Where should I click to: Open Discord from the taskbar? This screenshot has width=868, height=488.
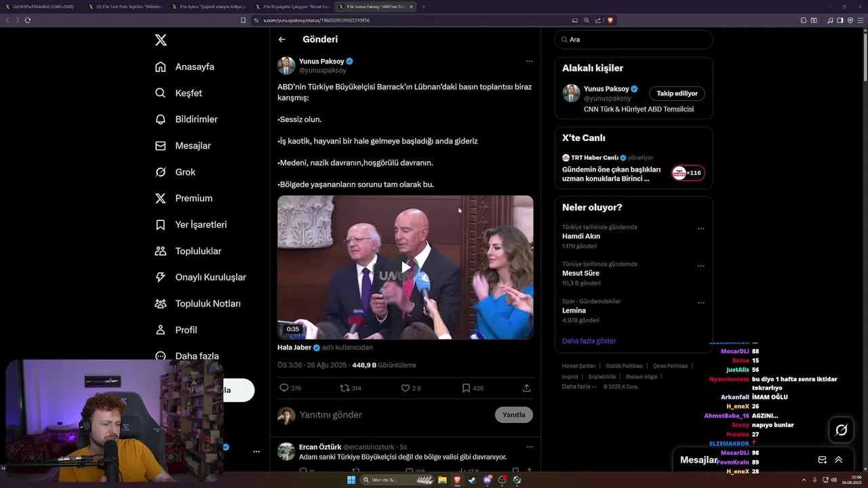487,480
